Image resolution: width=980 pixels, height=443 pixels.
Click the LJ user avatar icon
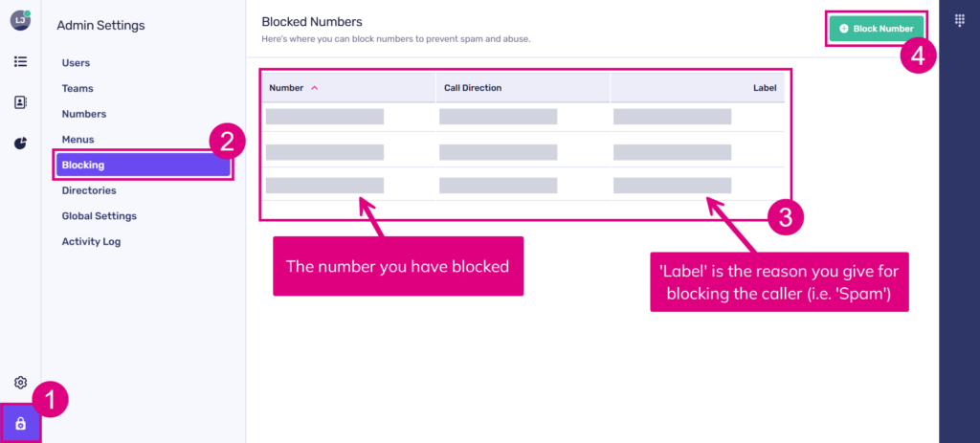point(20,20)
